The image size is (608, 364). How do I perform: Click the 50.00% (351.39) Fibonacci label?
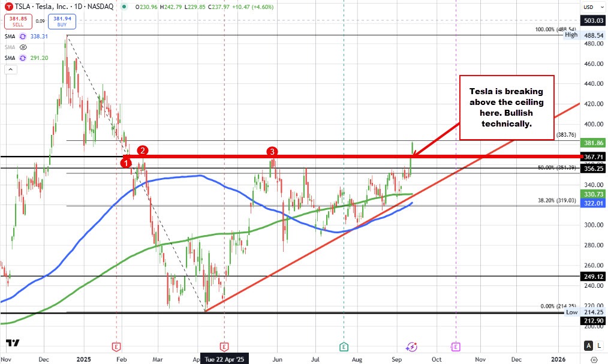pos(557,168)
